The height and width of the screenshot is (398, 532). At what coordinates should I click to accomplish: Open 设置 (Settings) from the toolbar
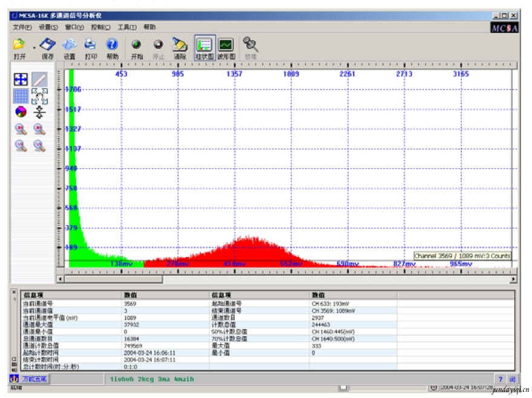tap(70, 45)
